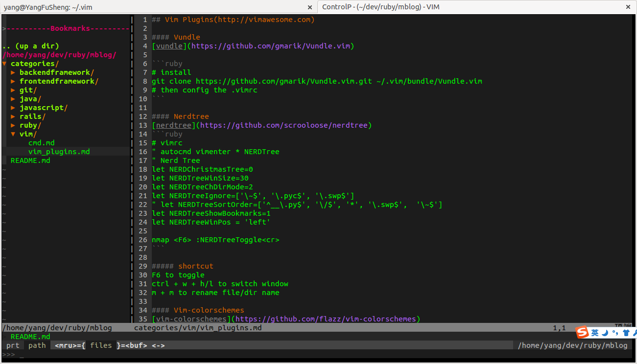Close the yang@YangFuSheng terminal tab

309,7
